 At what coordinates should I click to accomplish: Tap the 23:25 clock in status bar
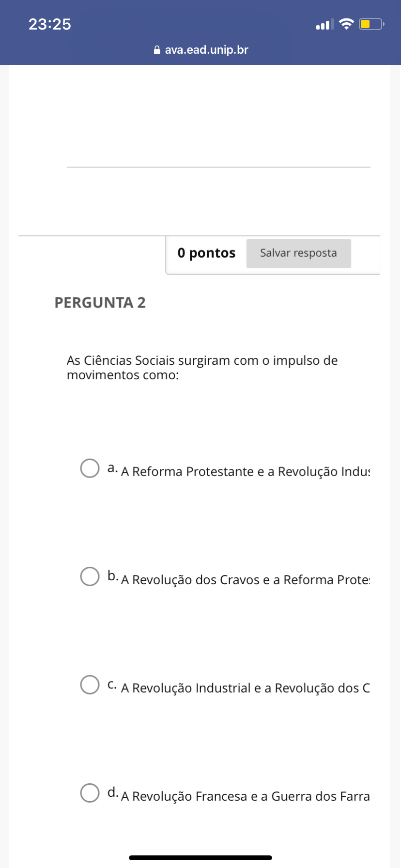click(50, 24)
